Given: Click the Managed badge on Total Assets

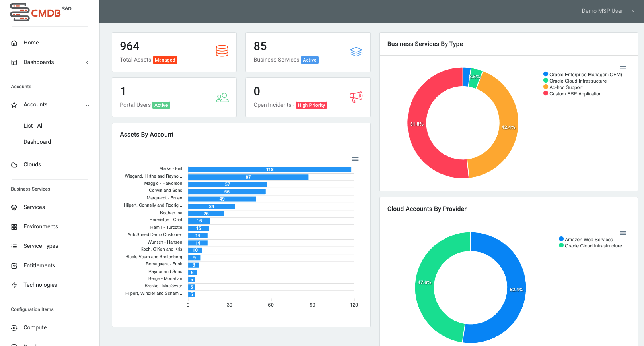Looking at the screenshot, I should tap(165, 60).
